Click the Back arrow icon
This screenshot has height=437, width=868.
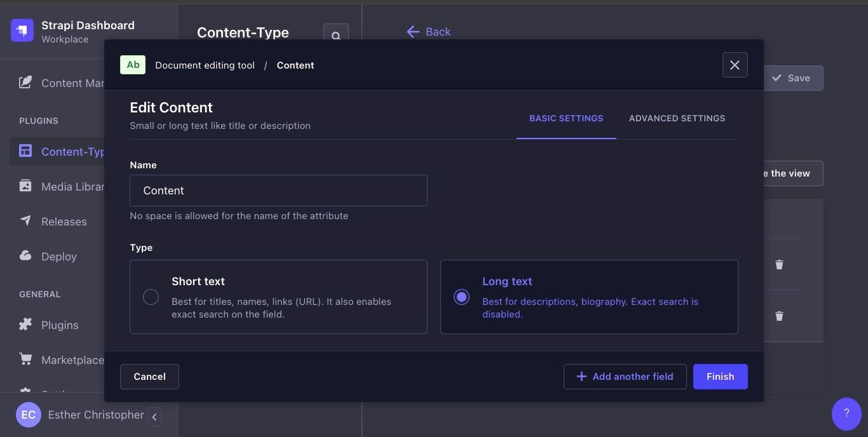click(x=413, y=32)
